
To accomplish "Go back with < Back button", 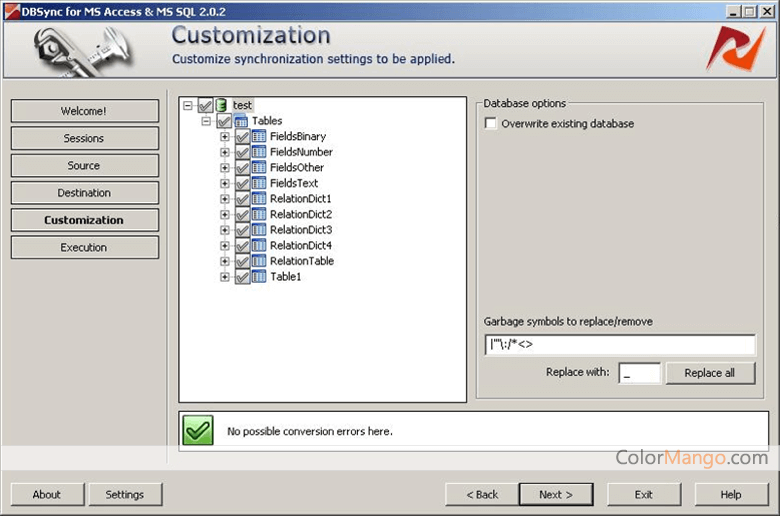I will pos(482,495).
